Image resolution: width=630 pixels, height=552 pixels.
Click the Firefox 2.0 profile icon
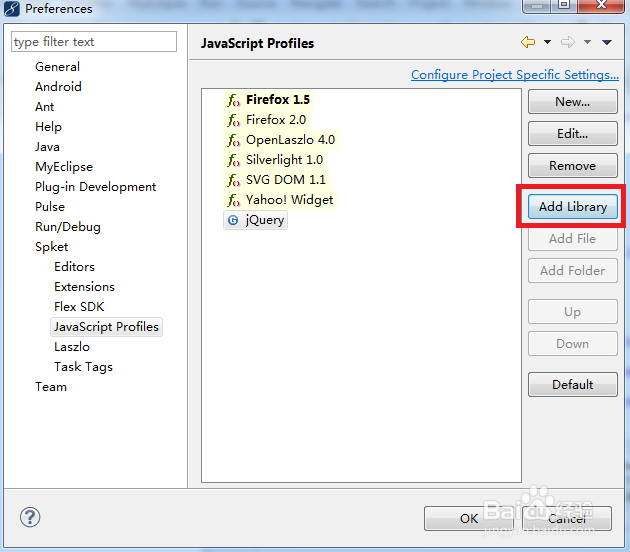click(233, 120)
